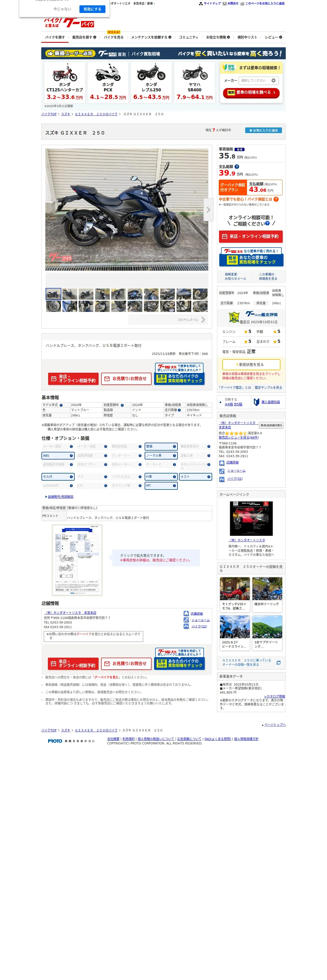Open the バイクを探す tab
The height and width of the screenshot is (980, 327).
(x=55, y=37)
